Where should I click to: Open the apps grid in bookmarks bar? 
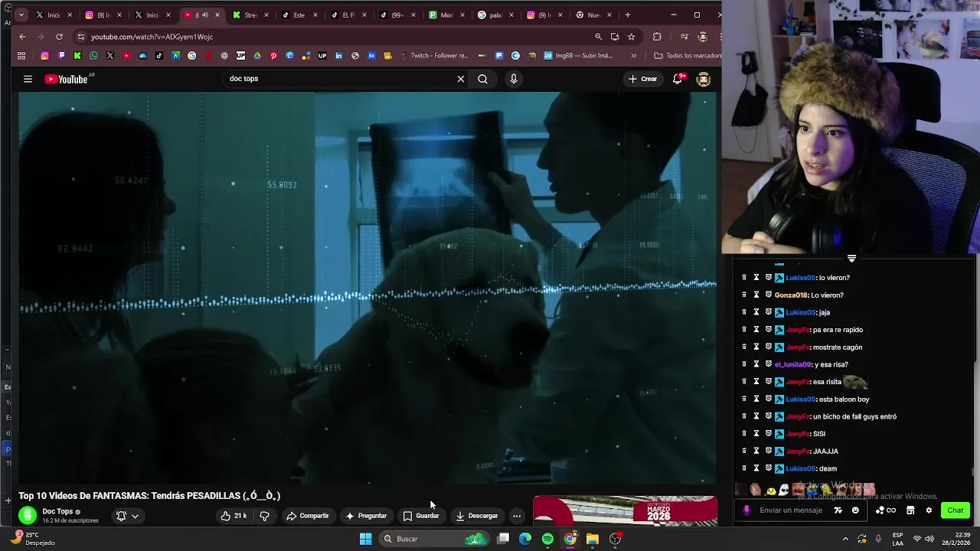click(x=21, y=56)
